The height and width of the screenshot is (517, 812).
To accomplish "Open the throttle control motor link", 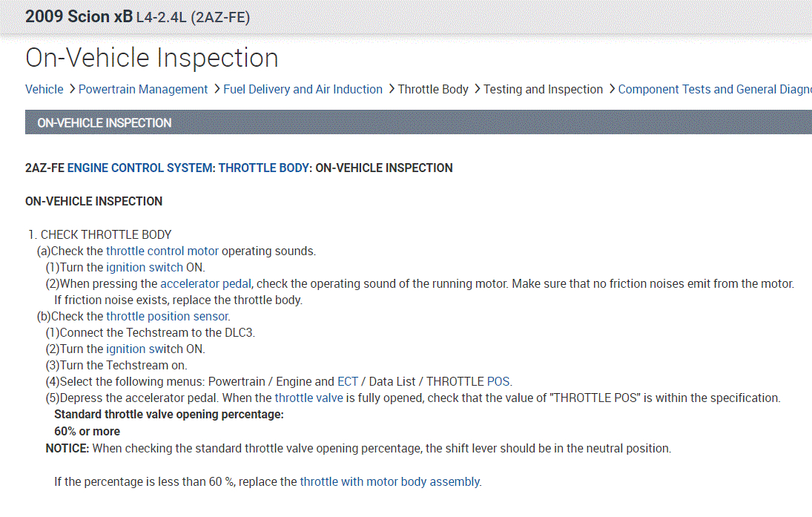I will [x=162, y=251].
